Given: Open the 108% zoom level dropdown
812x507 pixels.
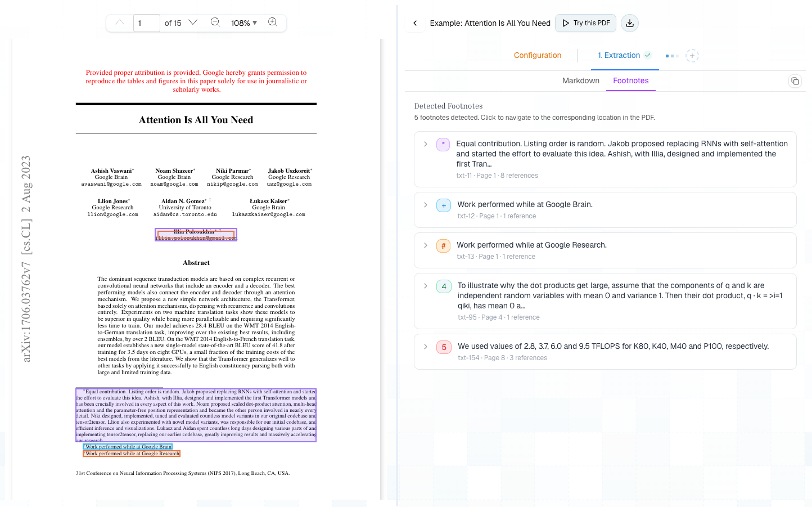Looking at the screenshot, I should [244, 23].
